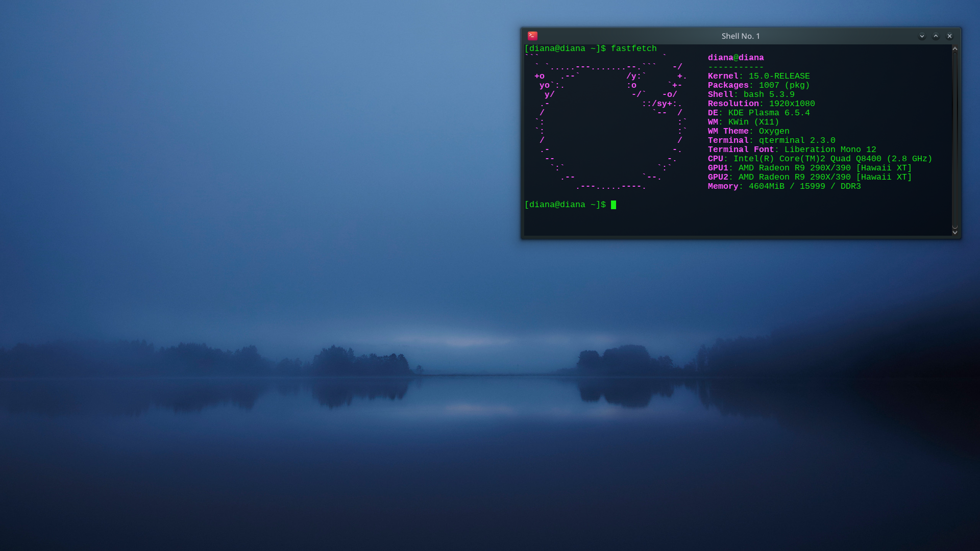Click the Memory 4604MiB line
Screen dimensions: 980x551
784,186
